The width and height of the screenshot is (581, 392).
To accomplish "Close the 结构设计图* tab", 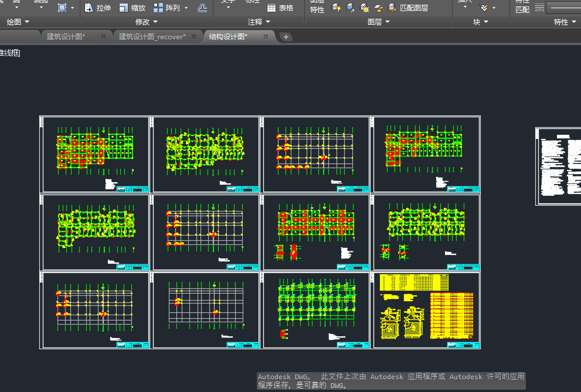I will click(266, 36).
